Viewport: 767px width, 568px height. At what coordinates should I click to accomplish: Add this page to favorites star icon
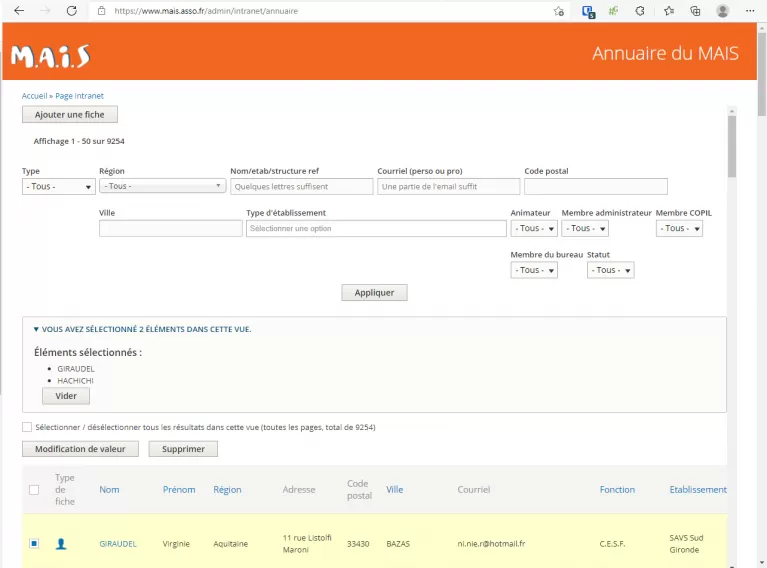559,11
